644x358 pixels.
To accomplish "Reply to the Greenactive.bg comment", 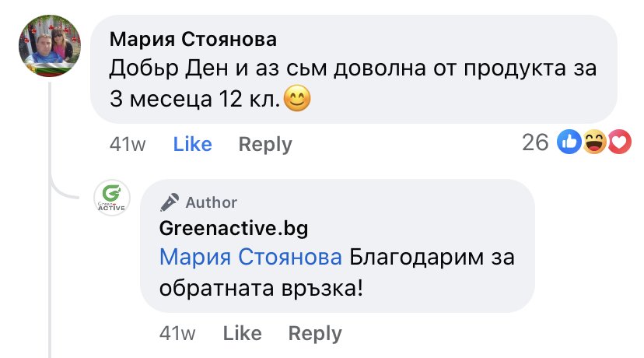I will click(x=315, y=334).
